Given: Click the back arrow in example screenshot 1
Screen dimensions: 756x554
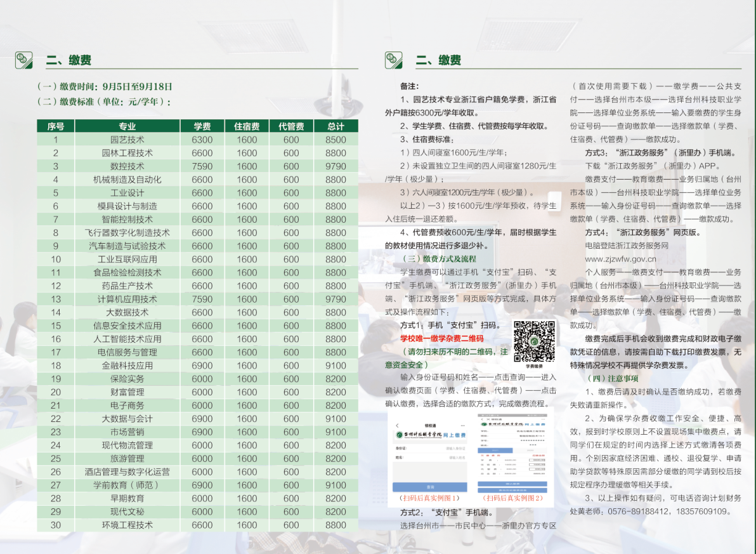Looking at the screenshot, I should 397,426.
